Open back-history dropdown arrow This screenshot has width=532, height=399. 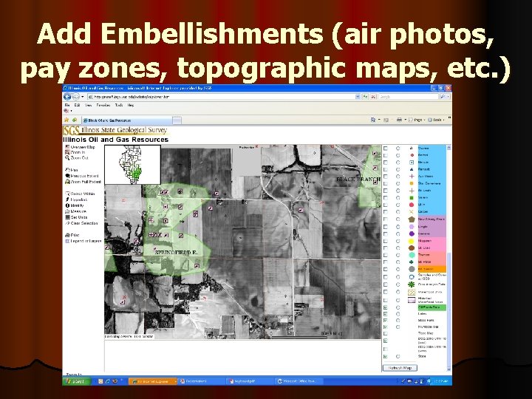pos(83,97)
